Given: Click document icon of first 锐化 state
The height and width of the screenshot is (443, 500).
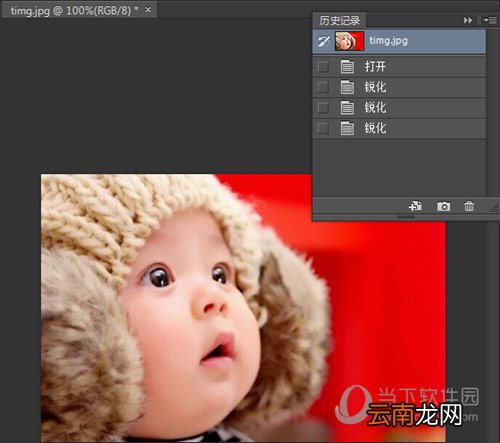Looking at the screenshot, I should (347, 87).
